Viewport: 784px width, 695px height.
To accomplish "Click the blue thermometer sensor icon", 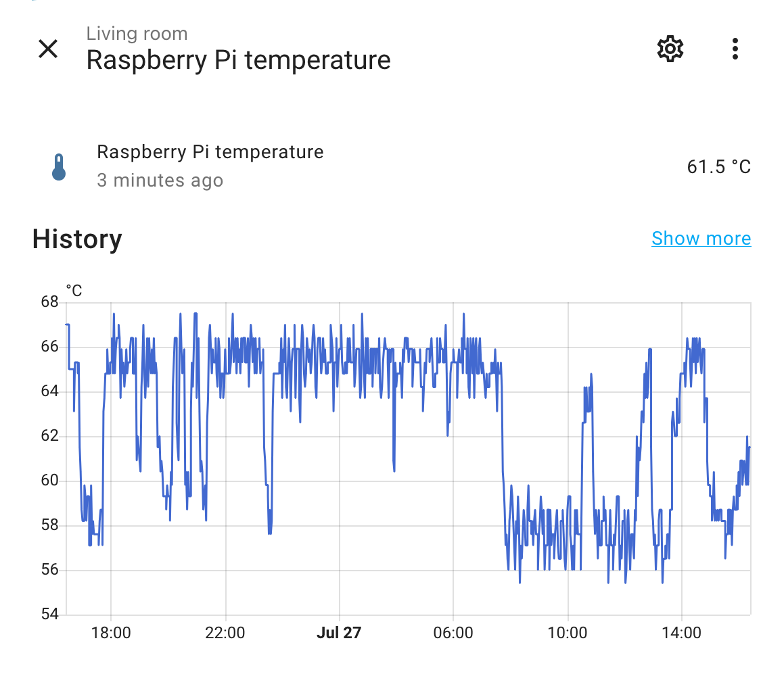I will point(59,167).
